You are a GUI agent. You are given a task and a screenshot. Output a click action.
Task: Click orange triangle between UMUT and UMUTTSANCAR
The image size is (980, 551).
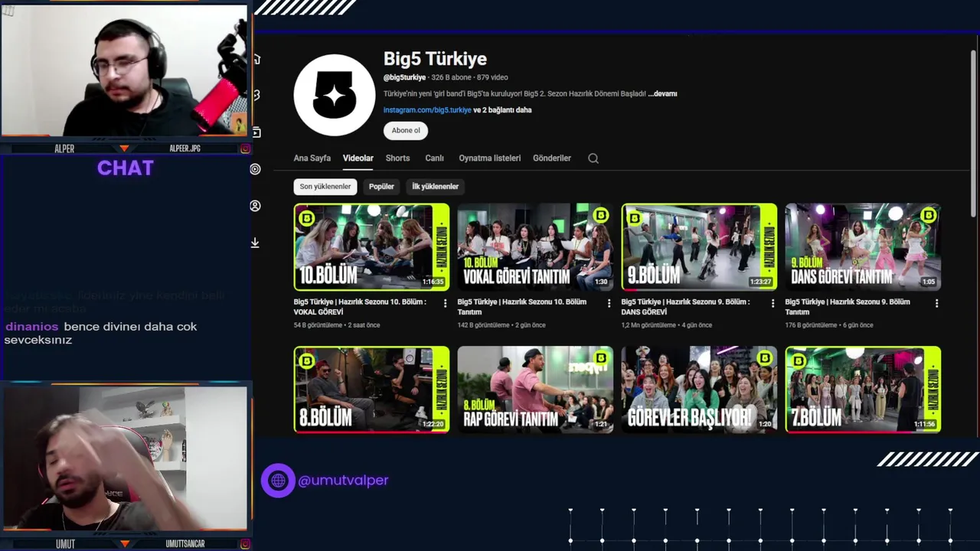[124, 544]
